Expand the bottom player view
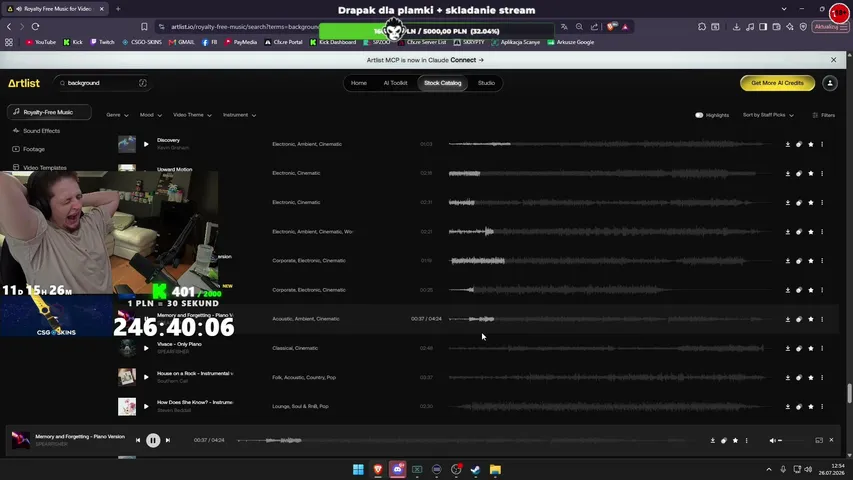Screen dimensions: 853x480 [819, 440]
